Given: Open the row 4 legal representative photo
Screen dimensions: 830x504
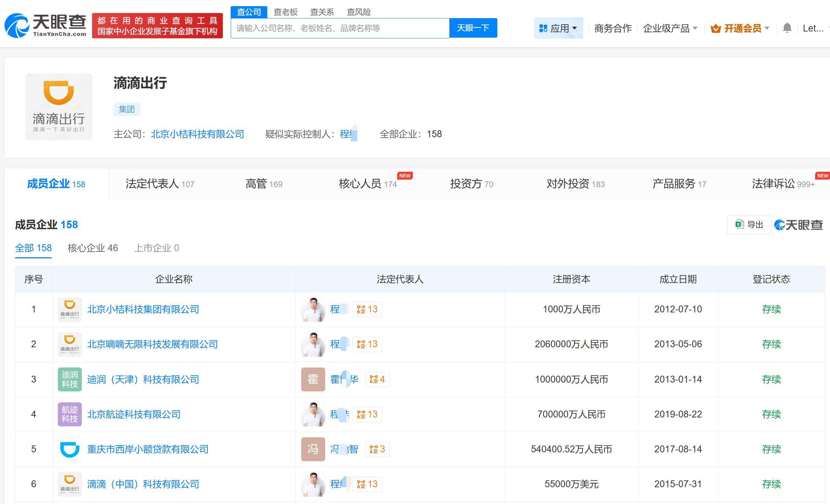Looking at the screenshot, I should pyautogui.click(x=313, y=414).
